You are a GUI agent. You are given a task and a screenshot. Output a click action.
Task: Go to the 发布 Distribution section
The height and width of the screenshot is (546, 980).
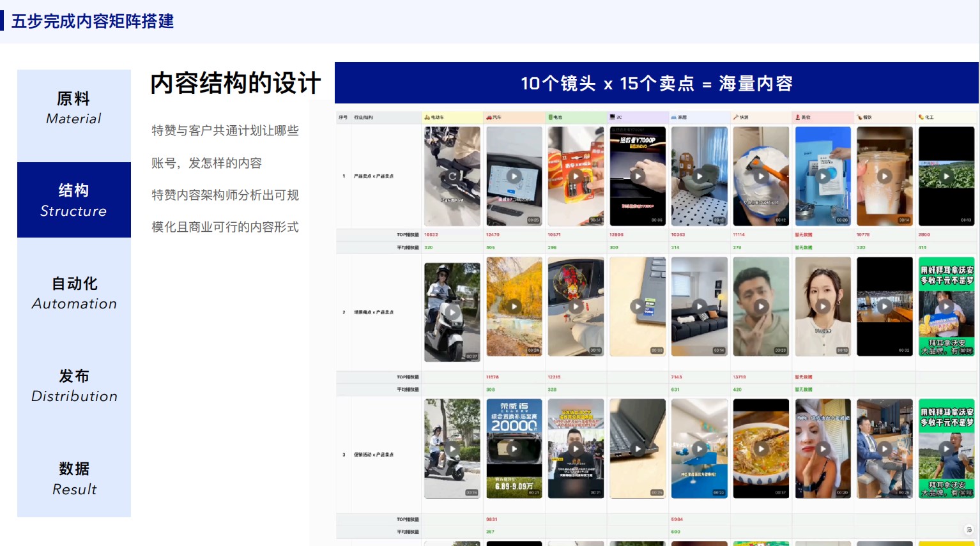[x=74, y=386]
